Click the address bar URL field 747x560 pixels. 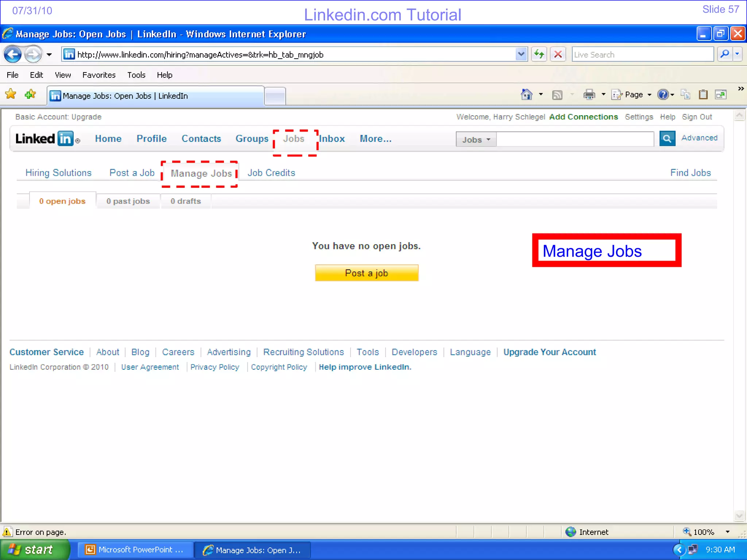[x=288, y=55]
